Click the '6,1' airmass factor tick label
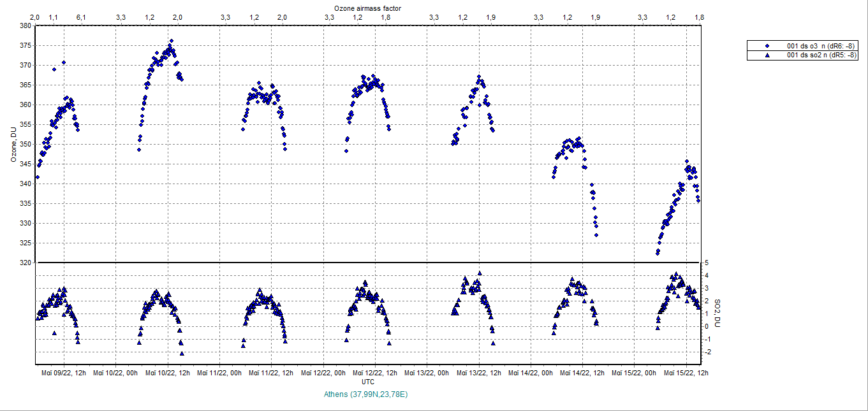This screenshot has height=411, width=868. [80, 17]
